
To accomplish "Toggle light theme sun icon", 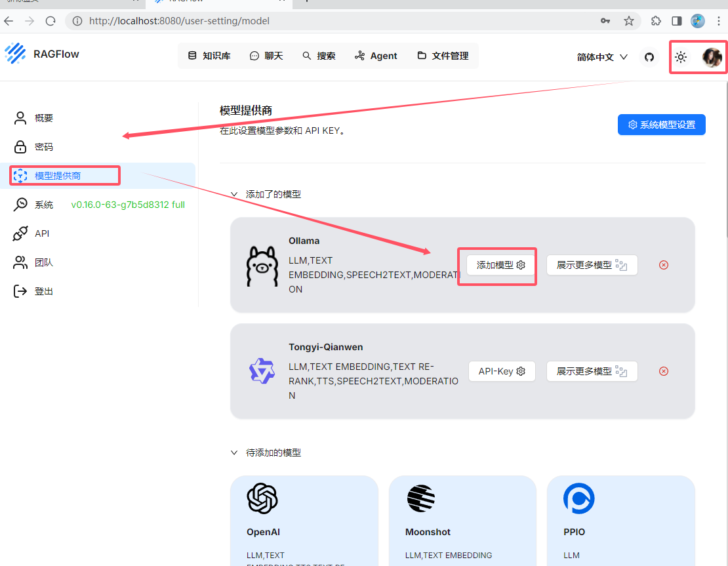I will point(681,56).
